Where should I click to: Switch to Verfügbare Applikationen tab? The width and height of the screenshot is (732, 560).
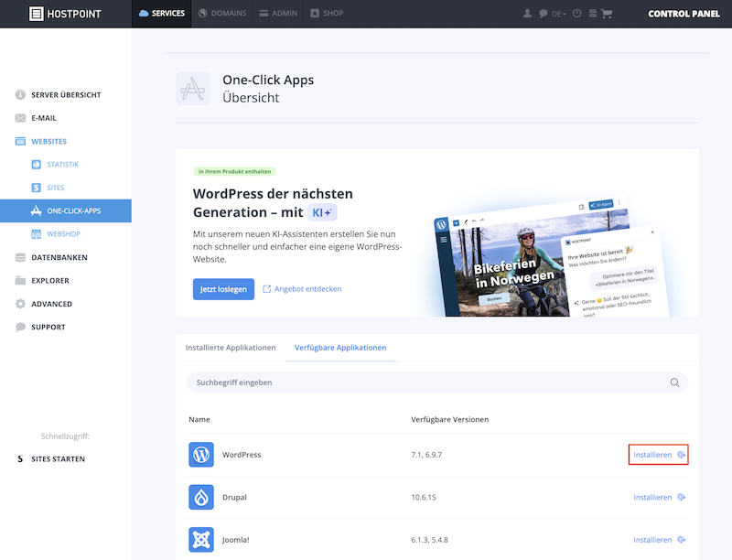pos(340,348)
